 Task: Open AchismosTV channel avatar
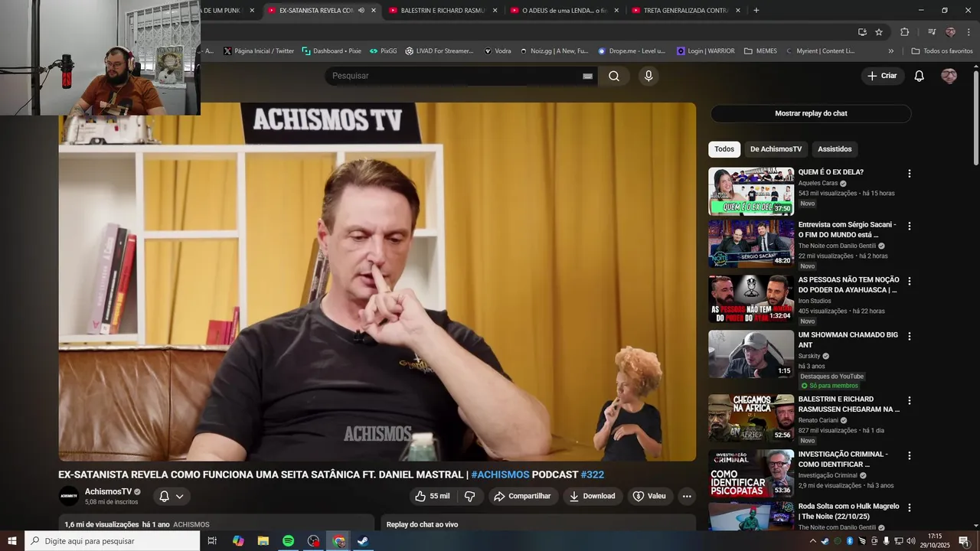click(x=69, y=496)
